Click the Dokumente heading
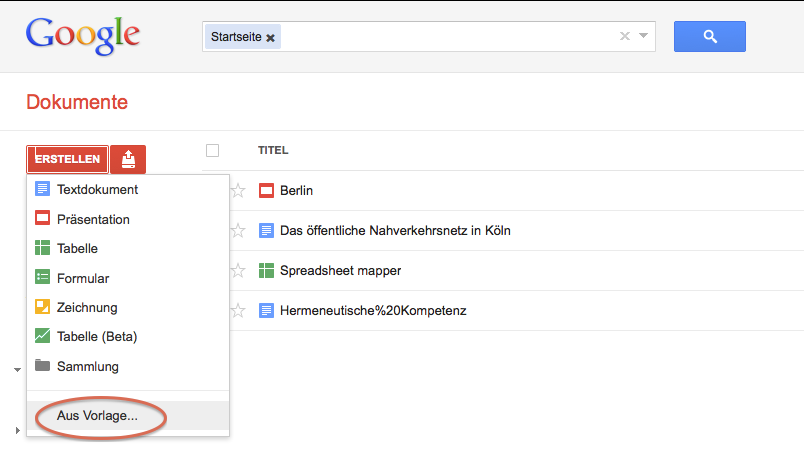Image resolution: width=804 pixels, height=472 pixels. (x=77, y=102)
